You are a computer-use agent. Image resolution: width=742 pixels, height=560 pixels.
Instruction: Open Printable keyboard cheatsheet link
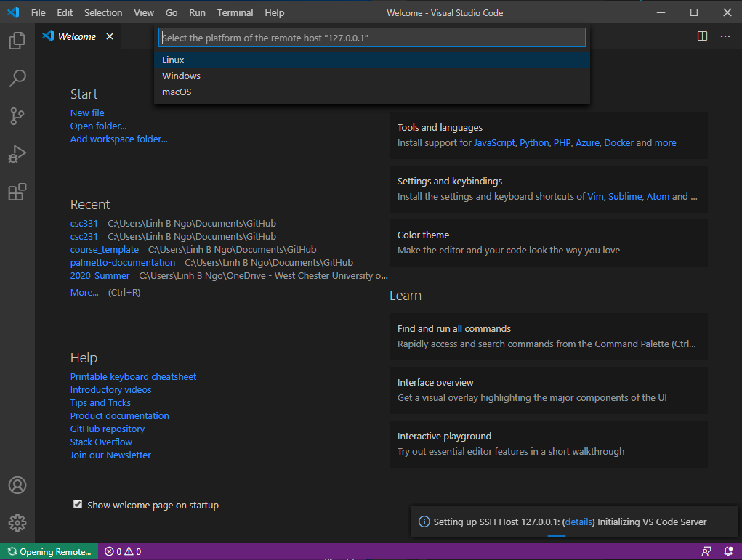click(133, 376)
